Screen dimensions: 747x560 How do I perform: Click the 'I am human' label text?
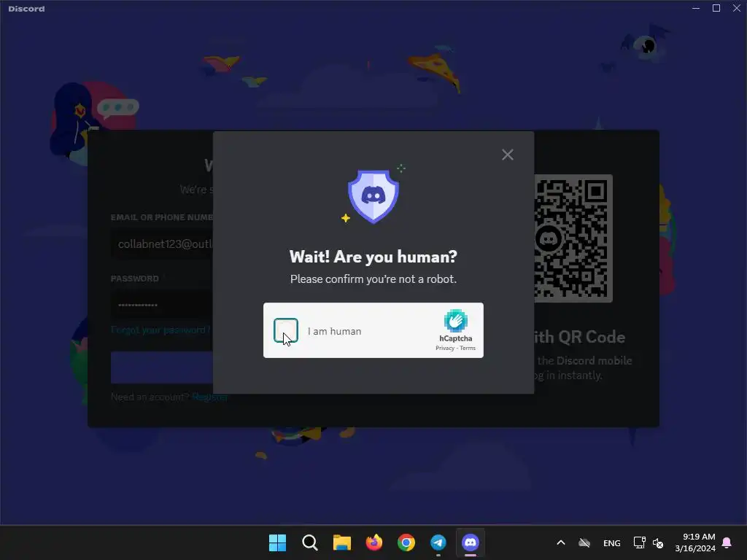tap(334, 331)
